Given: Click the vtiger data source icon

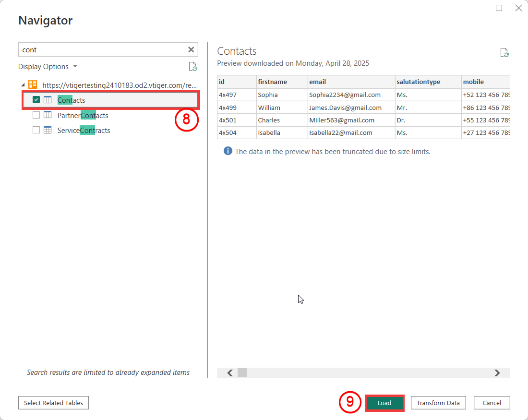Looking at the screenshot, I should (x=33, y=85).
